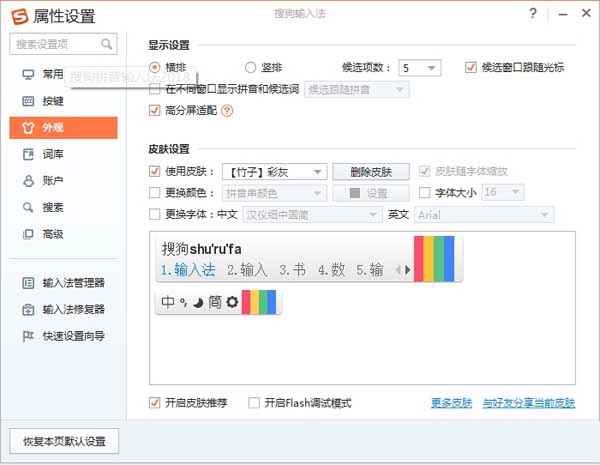This screenshot has height=465, width=600.
Task: Click the gray color square on the 设置 button
Action: pyautogui.click(x=355, y=193)
